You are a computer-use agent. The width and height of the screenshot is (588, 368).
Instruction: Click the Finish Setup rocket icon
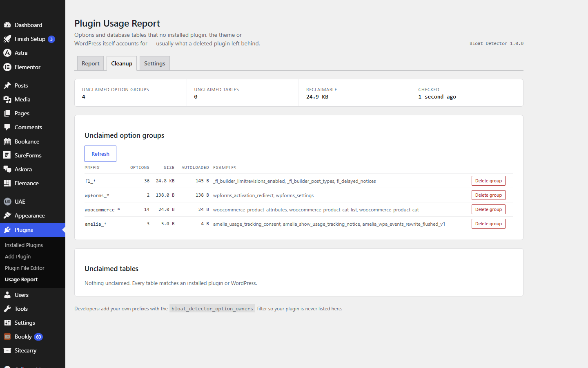click(7, 39)
